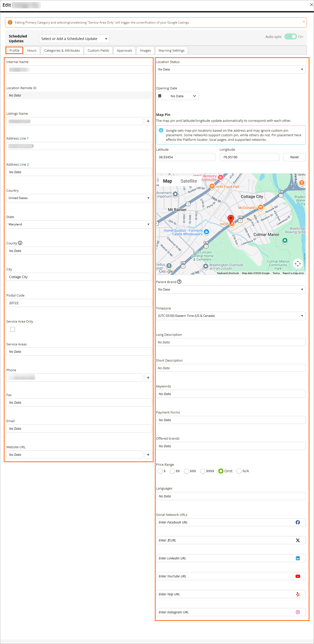Viewport: 314px width, 644px height.
Task: Click the Parent Brand help icon
Action: click(x=179, y=282)
